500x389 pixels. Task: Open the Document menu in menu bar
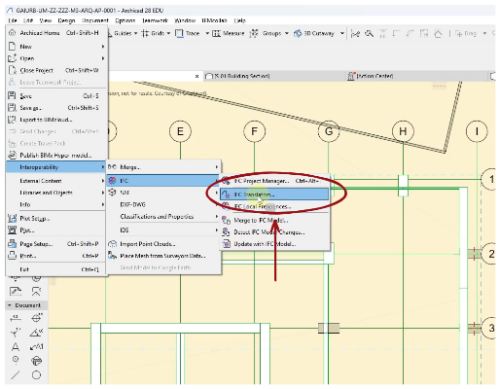tap(95, 21)
